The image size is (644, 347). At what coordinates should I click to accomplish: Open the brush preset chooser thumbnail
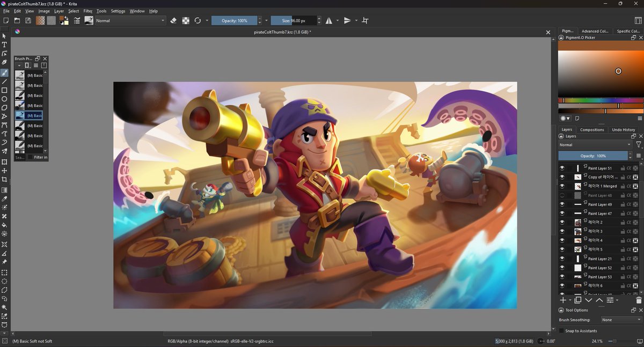coord(89,20)
